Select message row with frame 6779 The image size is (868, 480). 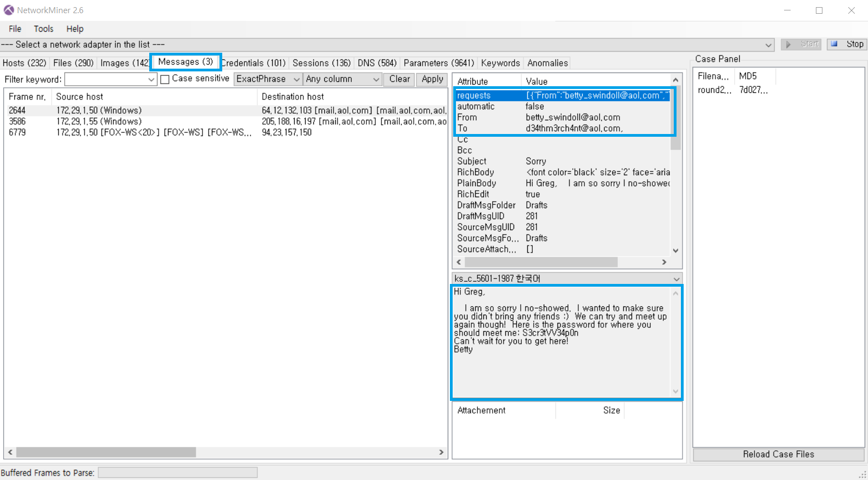tap(226, 132)
